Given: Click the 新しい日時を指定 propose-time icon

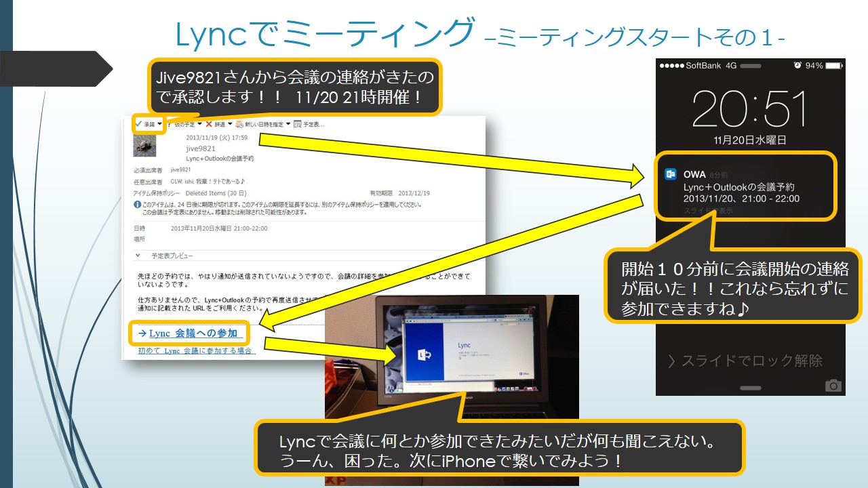Looking at the screenshot, I should (x=239, y=124).
